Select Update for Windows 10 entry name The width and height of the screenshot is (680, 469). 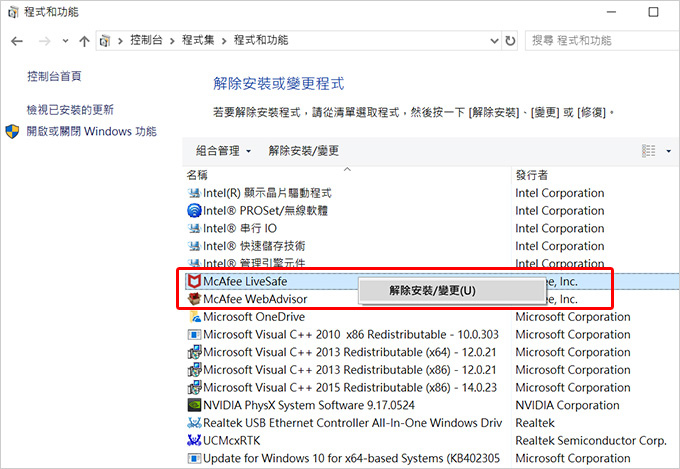coord(351,459)
